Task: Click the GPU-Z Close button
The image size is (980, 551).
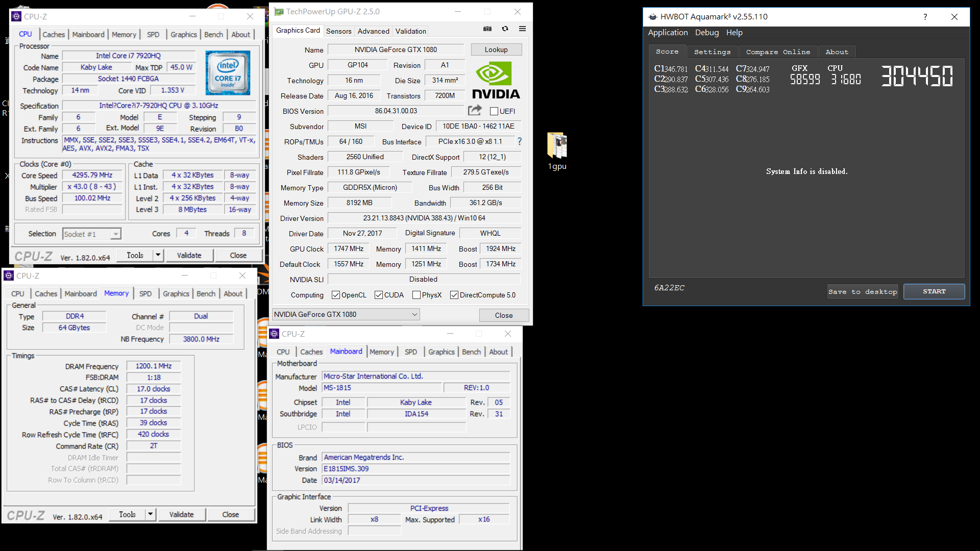Action: coord(504,315)
